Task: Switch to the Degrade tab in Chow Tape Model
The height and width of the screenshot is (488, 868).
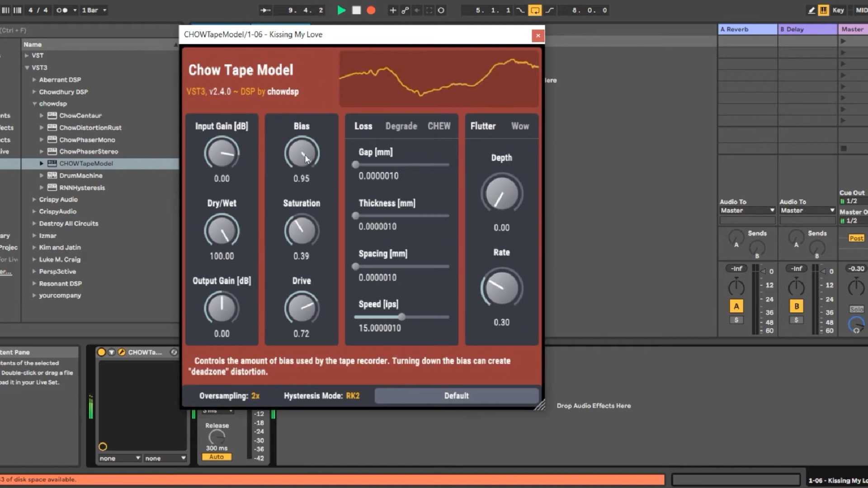Action: coord(401,126)
